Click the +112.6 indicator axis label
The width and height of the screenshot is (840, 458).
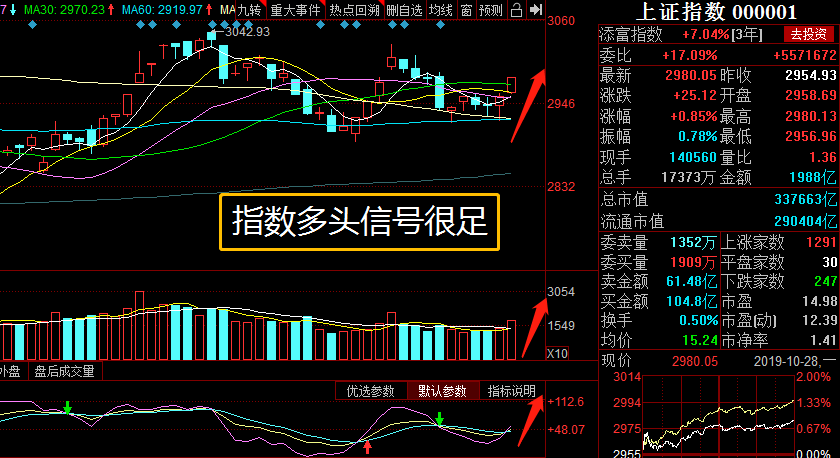click(565, 402)
